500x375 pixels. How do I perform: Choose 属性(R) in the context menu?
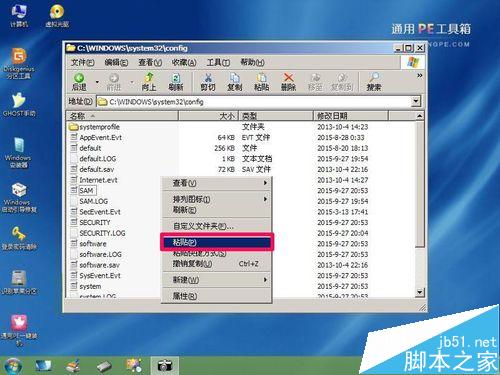coord(217,296)
